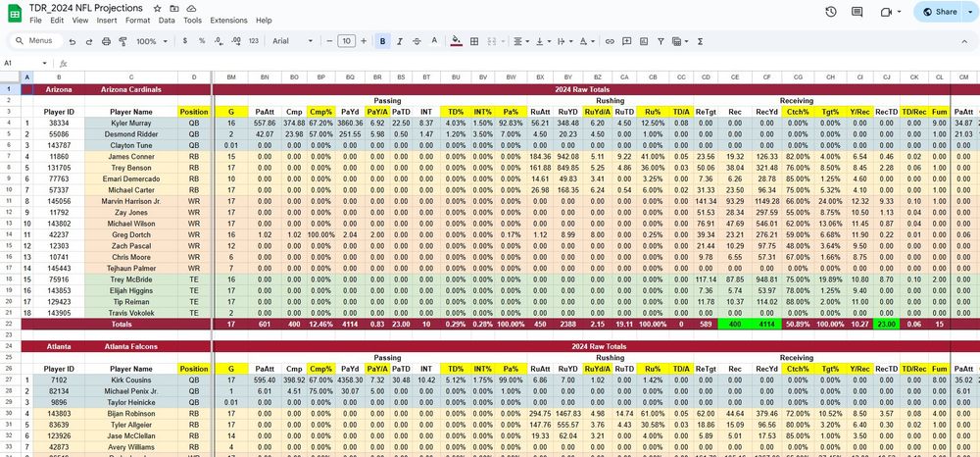Insert a chart

pos(643,41)
